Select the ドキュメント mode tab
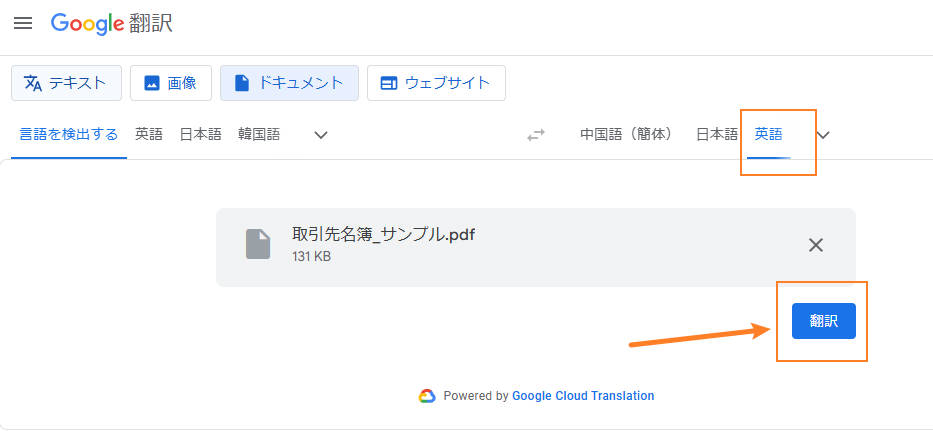Viewport: 933px width, 442px height. pyautogui.click(x=289, y=83)
